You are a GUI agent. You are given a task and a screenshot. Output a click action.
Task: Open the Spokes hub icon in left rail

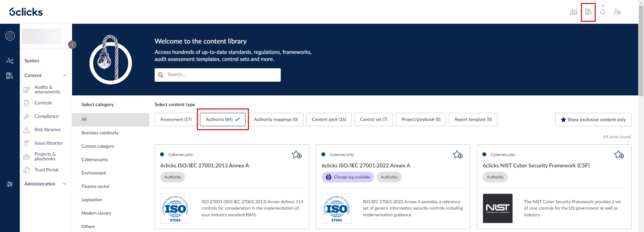point(10,61)
